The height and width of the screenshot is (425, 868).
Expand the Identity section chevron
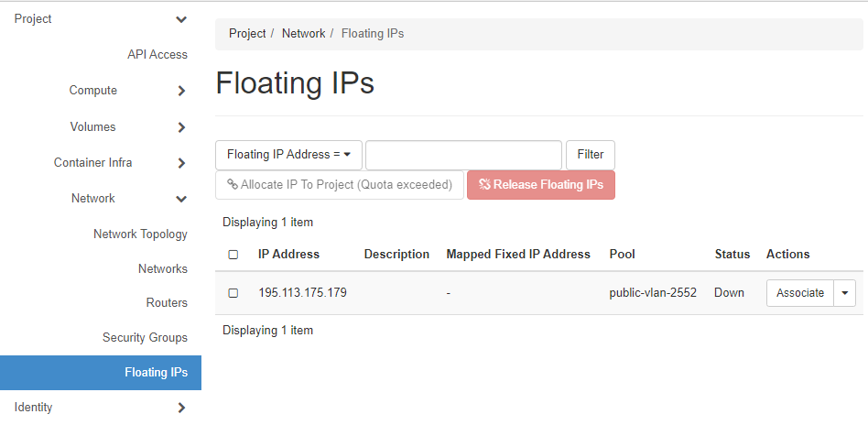[x=181, y=408]
